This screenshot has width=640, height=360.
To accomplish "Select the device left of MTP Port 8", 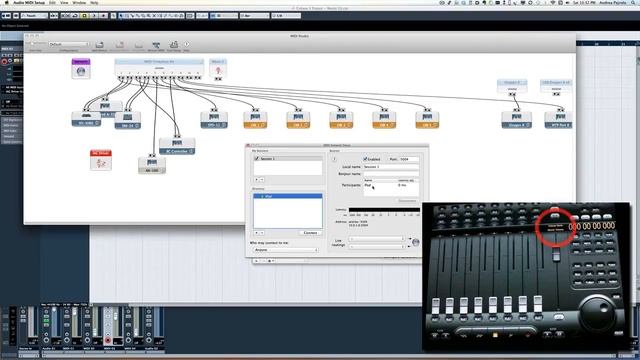I will pyautogui.click(x=516, y=120).
